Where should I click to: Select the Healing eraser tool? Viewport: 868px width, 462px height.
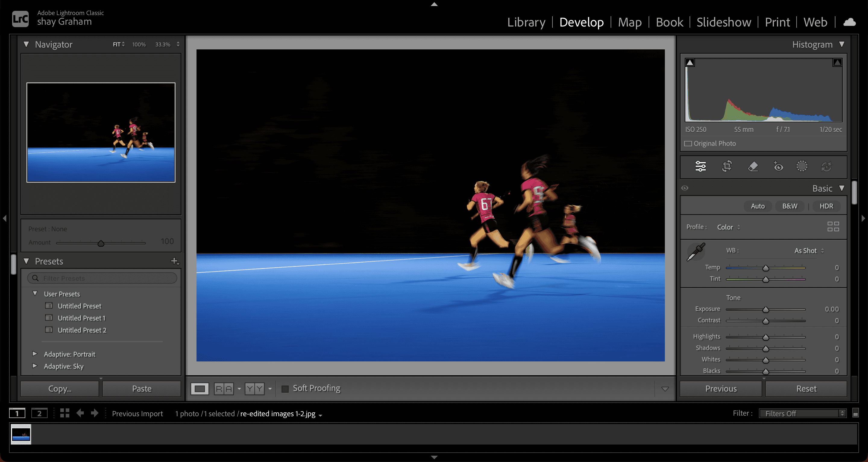click(753, 166)
